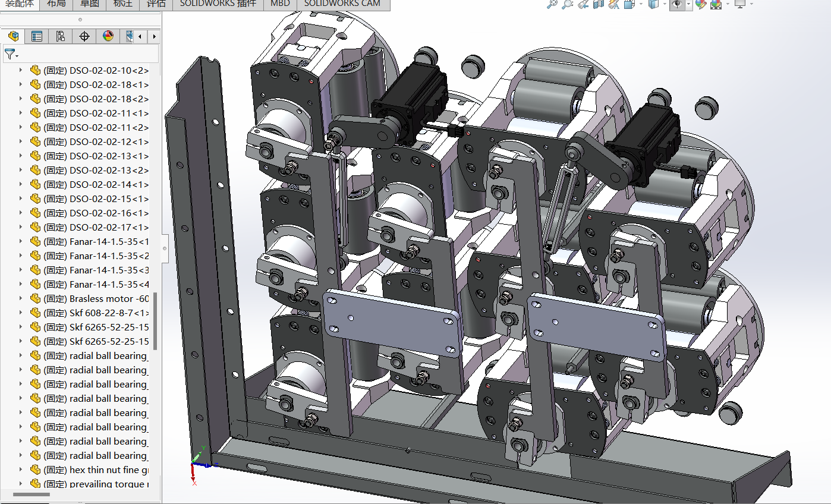Click the part icon of Fanar-14-1.5-35<4
This screenshot has height=504, width=831.
tap(35, 284)
